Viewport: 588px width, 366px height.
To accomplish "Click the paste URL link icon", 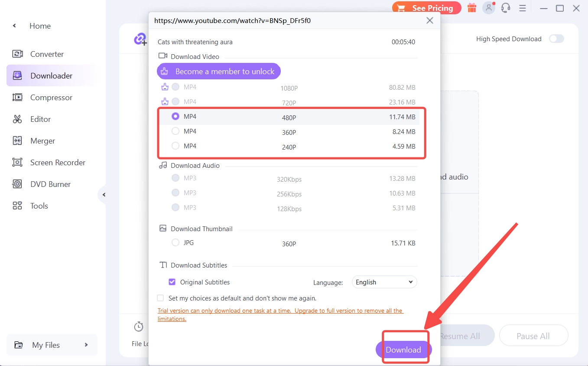I will pyautogui.click(x=140, y=39).
